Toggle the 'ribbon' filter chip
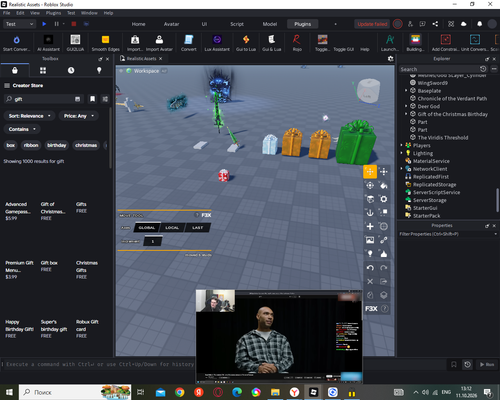The height and width of the screenshot is (400, 500). 31,145
